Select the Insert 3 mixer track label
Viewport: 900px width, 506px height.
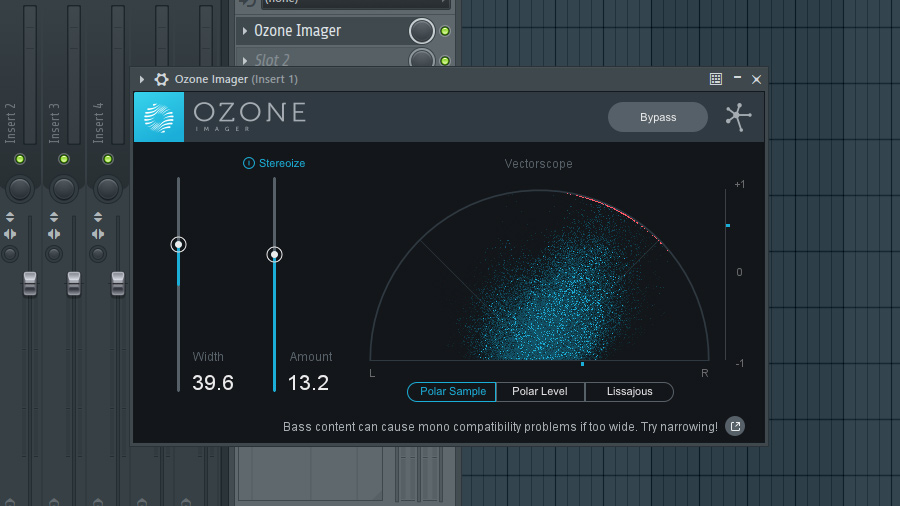(54, 123)
